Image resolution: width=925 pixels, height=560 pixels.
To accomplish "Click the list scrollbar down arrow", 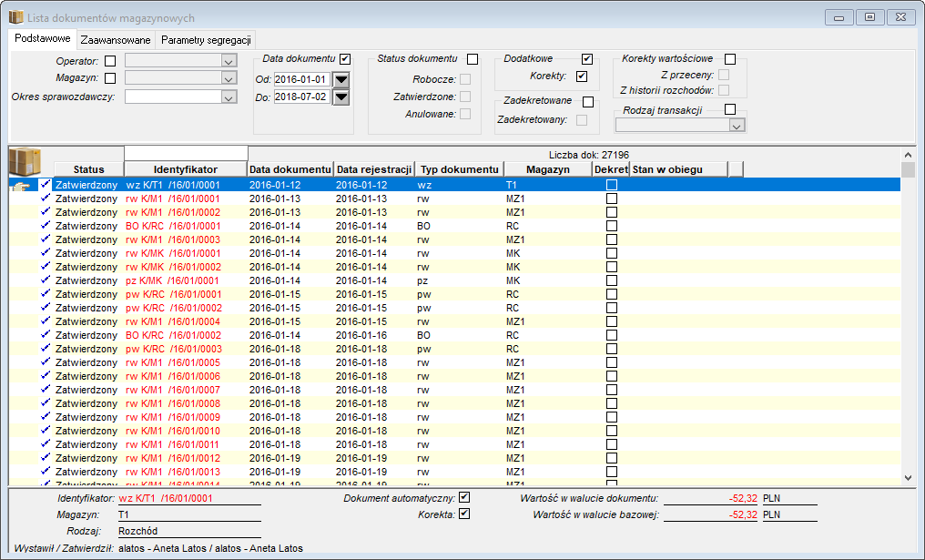I will tap(908, 478).
